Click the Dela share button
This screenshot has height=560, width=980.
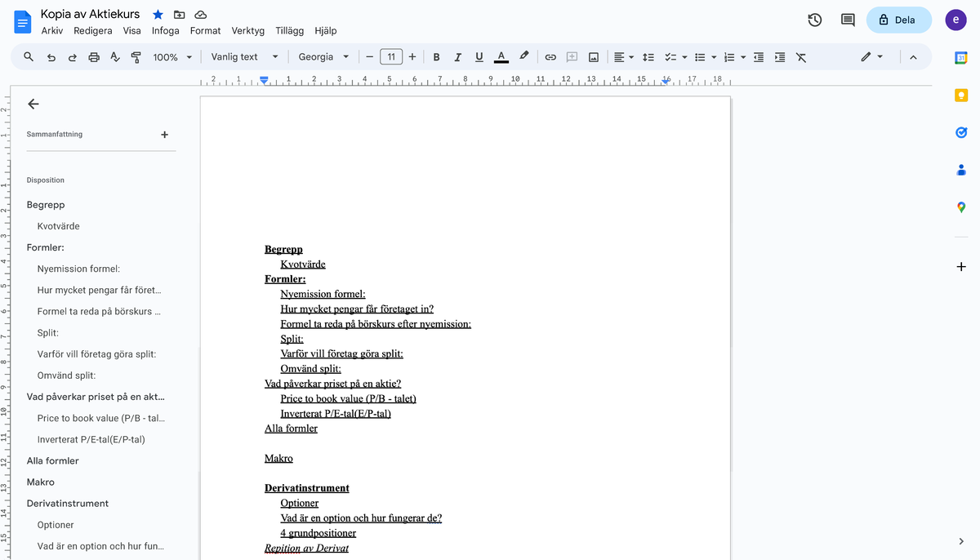898,20
